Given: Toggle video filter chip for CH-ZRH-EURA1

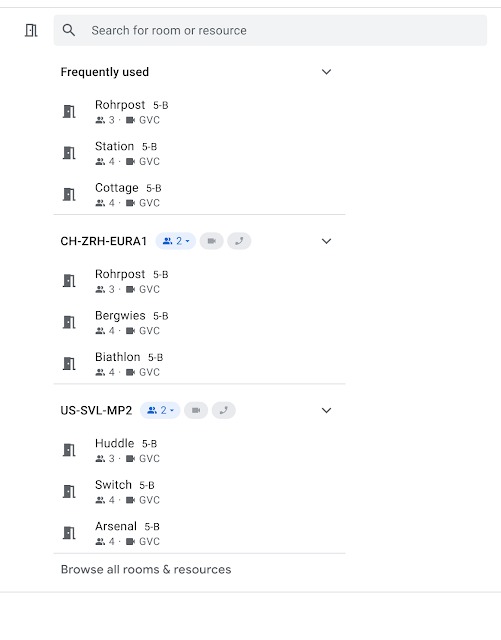Looking at the screenshot, I should point(212,241).
